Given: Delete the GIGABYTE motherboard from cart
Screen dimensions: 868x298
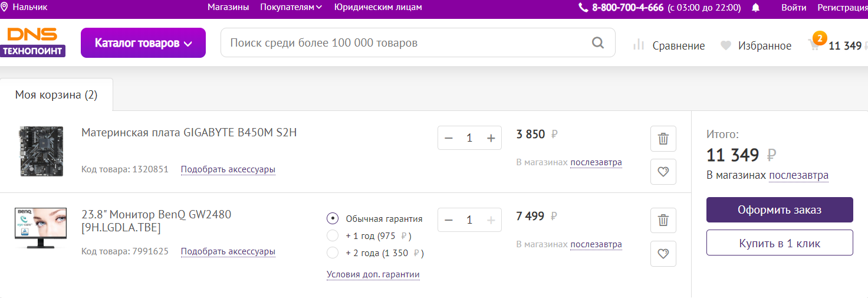Looking at the screenshot, I should pos(663,139).
